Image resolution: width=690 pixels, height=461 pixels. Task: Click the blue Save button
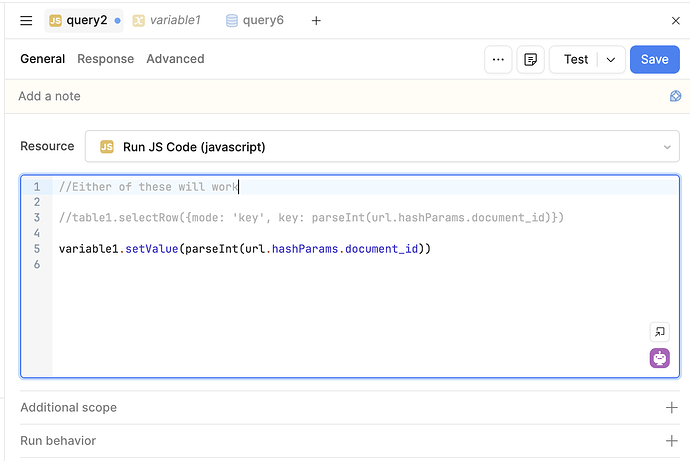click(654, 59)
